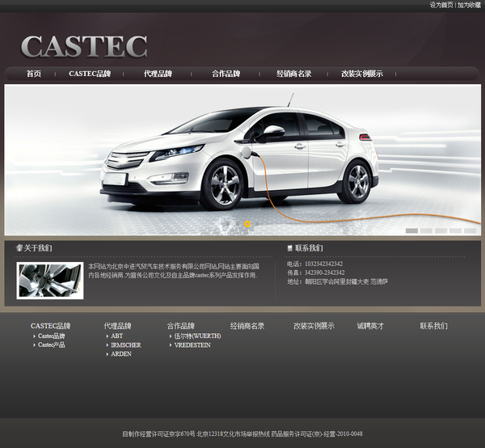Open 改装实例展示 in the top navigation
The width and height of the screenshot is (485, 448).
pos(362,74)
